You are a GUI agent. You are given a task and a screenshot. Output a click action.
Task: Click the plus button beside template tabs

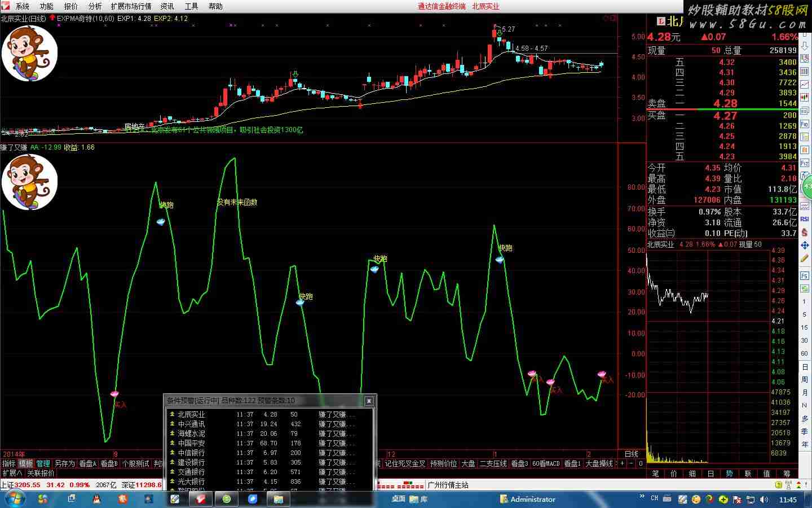[623, 463]
